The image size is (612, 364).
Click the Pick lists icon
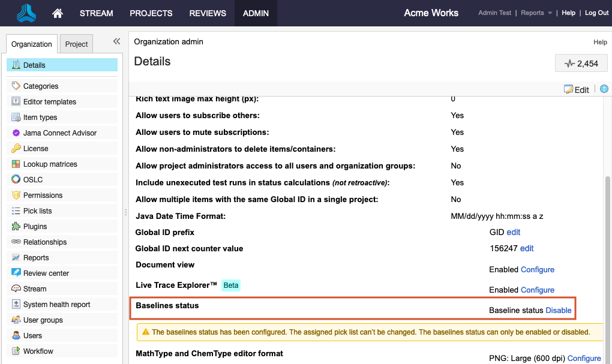point(16,210)
